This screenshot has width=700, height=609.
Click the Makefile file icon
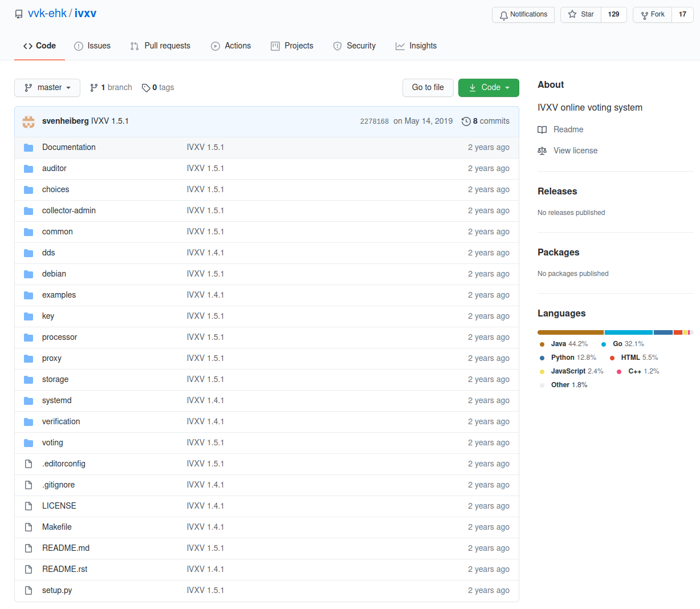coord(29,527)
